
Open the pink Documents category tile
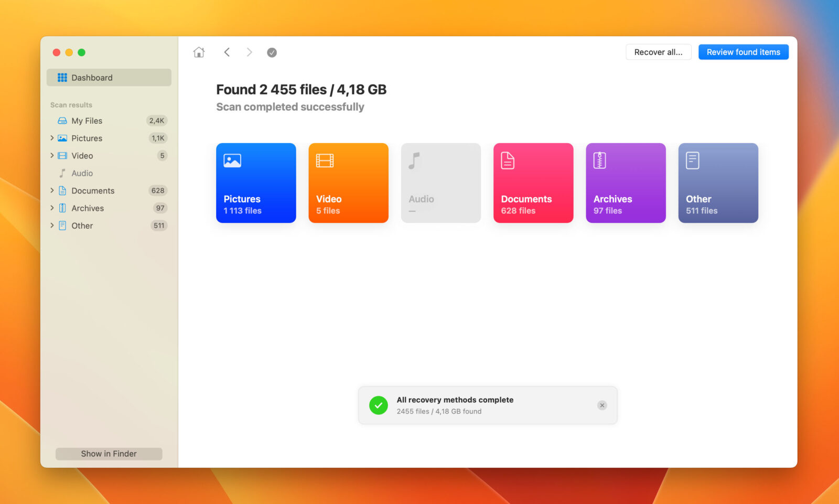pyautogui.click(x=533, y=183)
